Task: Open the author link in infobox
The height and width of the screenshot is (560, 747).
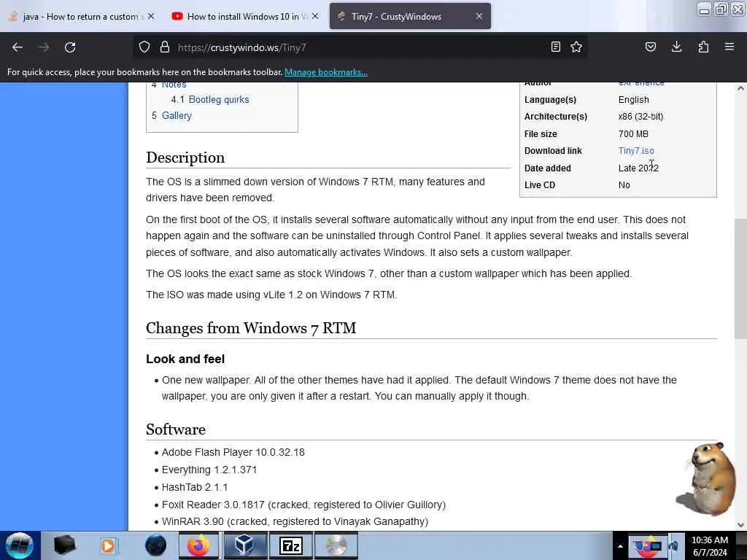Action: pyautogui.click(x=641, y=84)
